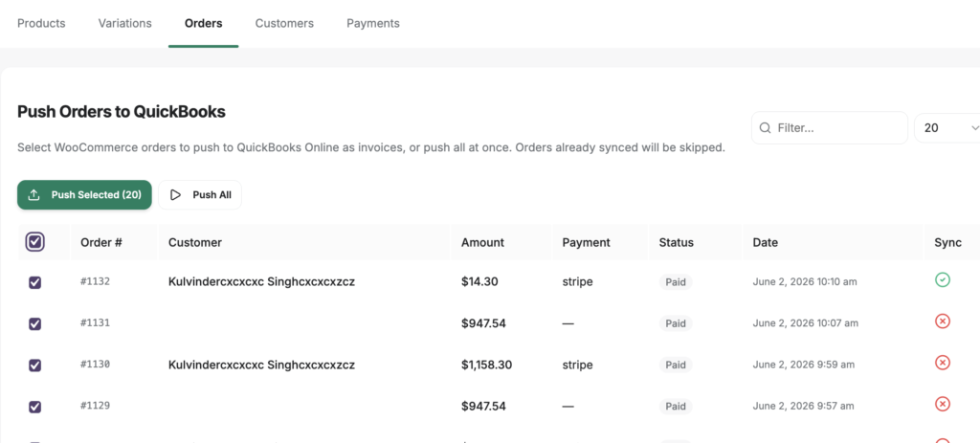Image resolution: width=980 pixels, height=443 pixels.
Task: Click the magnifier icon in Filter box
Action: [765, 127]
